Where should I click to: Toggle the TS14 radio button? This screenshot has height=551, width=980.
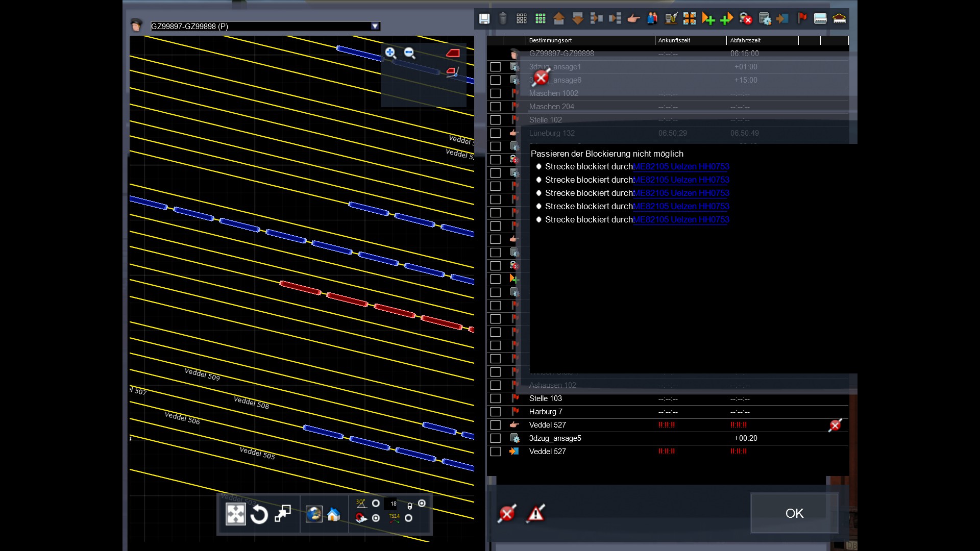408,518
